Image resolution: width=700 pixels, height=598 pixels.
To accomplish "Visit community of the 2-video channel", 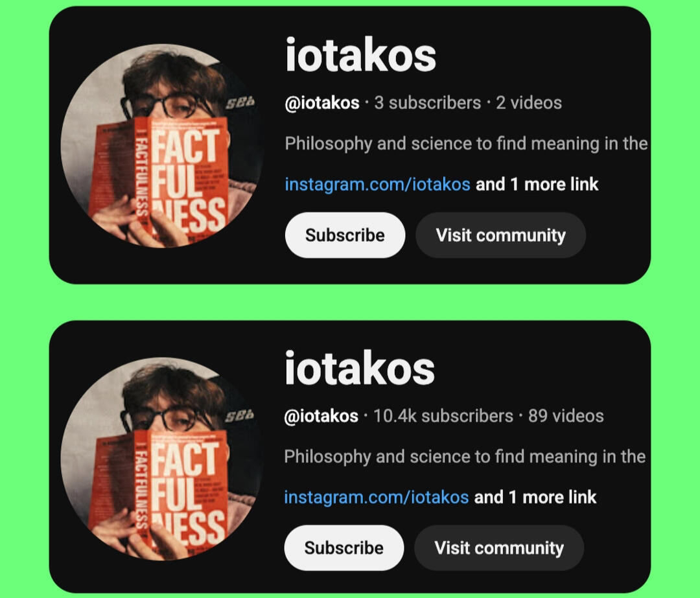I will pos(500,235).
